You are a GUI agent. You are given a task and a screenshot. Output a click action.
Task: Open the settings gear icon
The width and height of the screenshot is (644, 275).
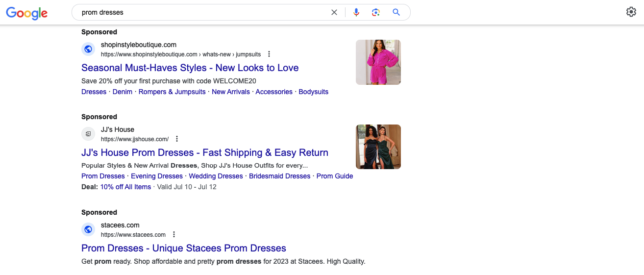click(x=631, y=12)
